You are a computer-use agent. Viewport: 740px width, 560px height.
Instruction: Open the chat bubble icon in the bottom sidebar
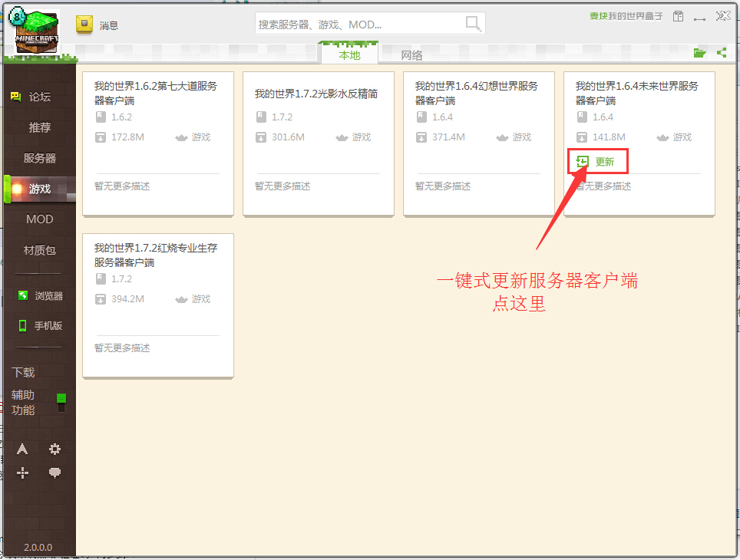coord(55,473)
